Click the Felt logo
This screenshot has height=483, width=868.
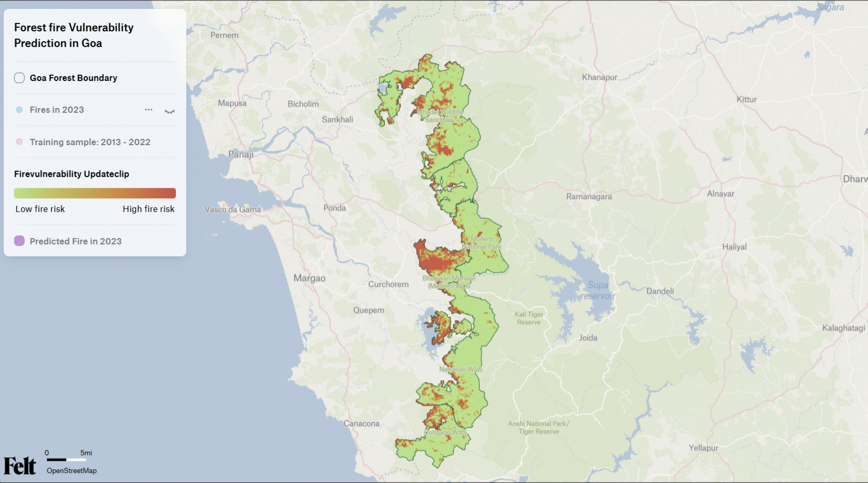coord(19,466)
